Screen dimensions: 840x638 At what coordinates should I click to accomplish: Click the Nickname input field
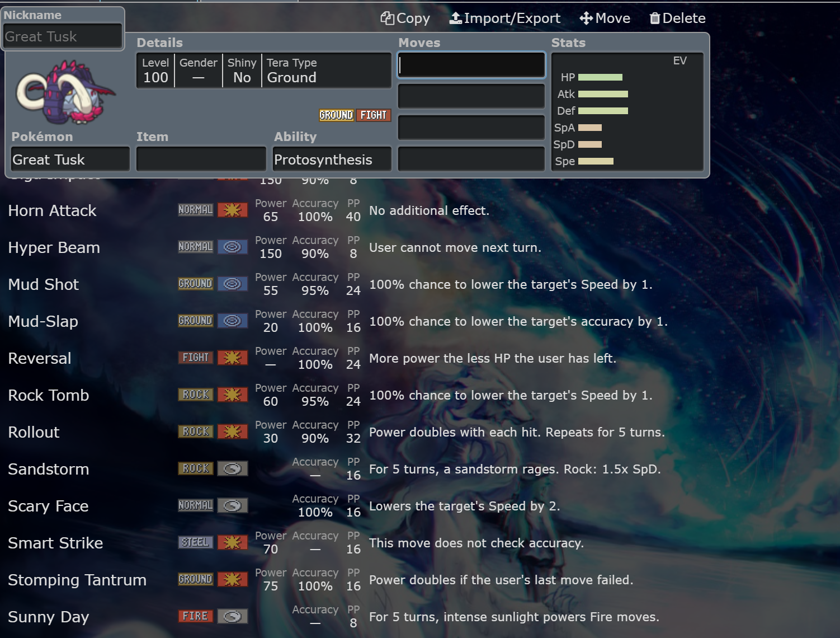click(x=63, y=37)
